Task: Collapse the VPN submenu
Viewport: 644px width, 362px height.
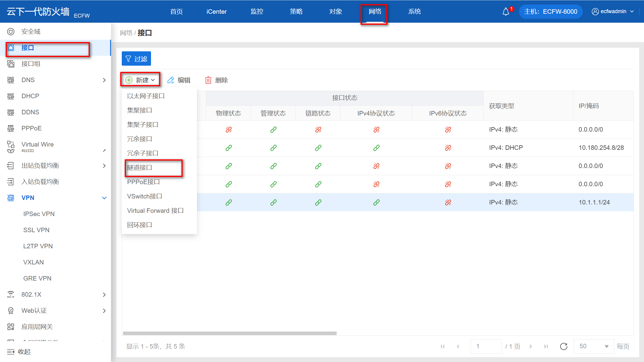Action: click(104, 198)
